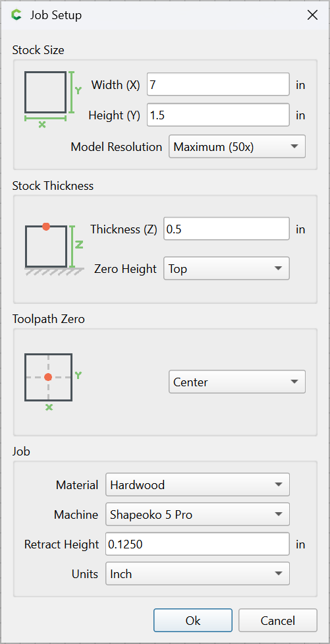
Task: Open the Model Resolution dropdown
Action: click(x=237, y=146)
